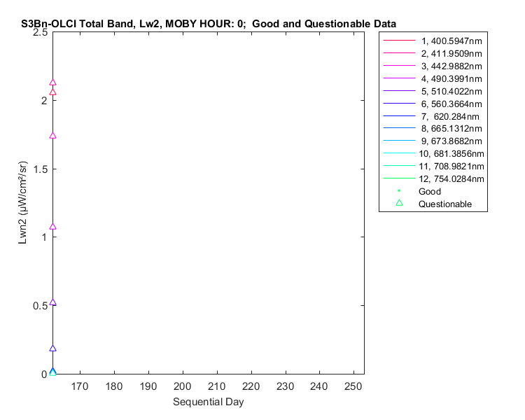Click the legend entry '8, 665.1312nm'

tap(433, 128)
